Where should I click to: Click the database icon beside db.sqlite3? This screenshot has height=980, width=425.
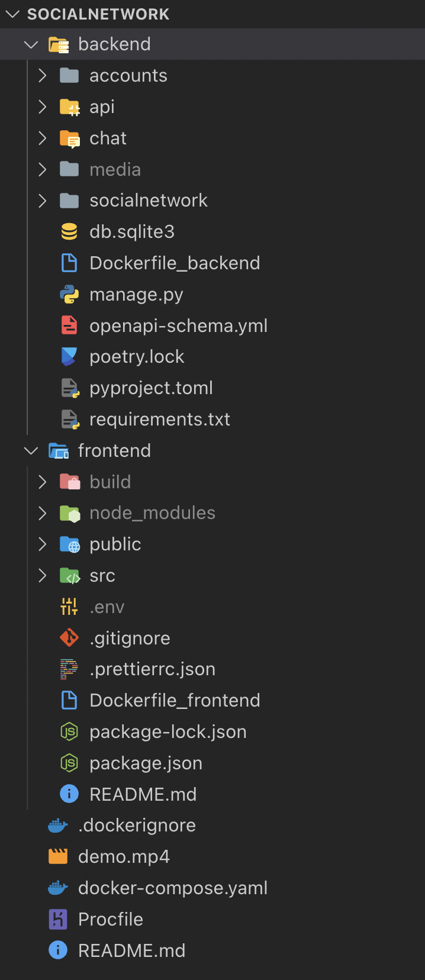pyautogui.click(x=69, y=231)
